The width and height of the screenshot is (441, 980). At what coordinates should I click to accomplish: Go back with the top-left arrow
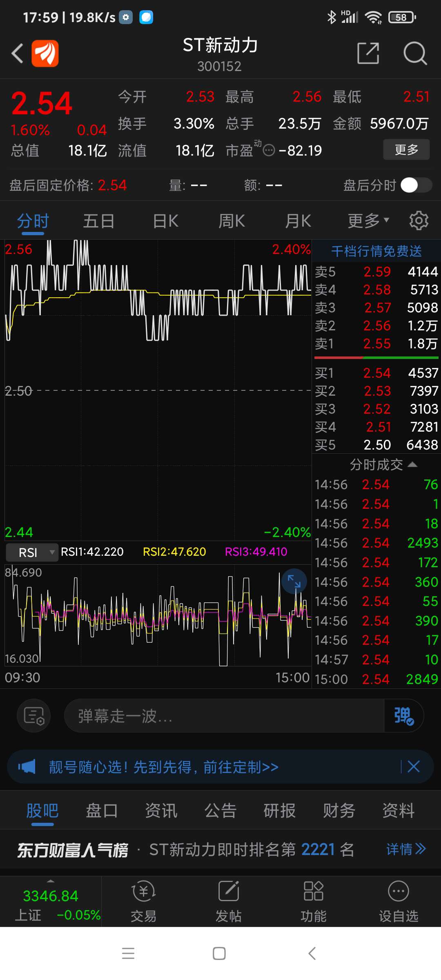(17, 53)
